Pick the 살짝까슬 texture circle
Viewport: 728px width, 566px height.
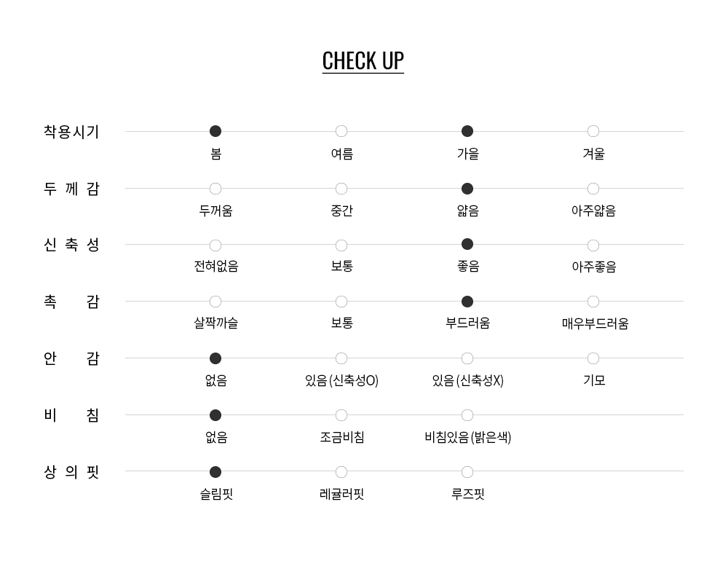point(215,302)
